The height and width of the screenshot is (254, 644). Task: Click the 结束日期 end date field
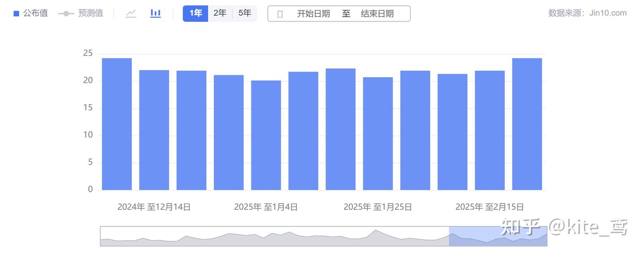(377, 14)
